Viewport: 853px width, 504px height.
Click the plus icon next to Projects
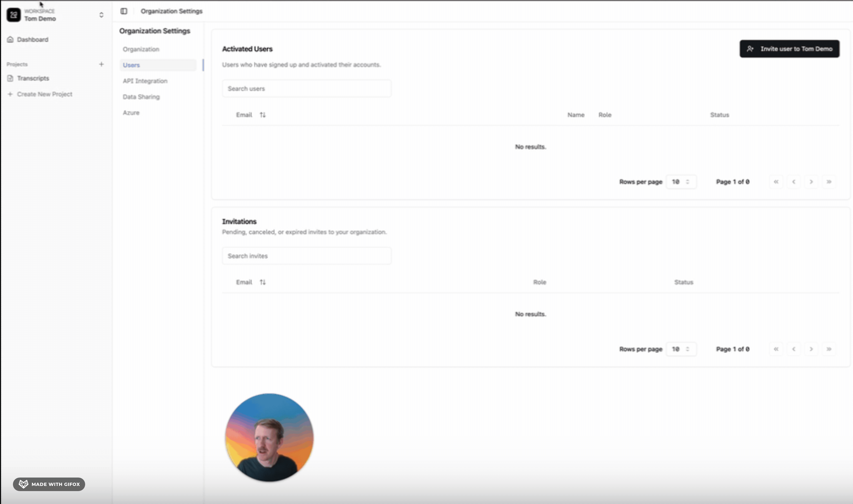[102, 64]
